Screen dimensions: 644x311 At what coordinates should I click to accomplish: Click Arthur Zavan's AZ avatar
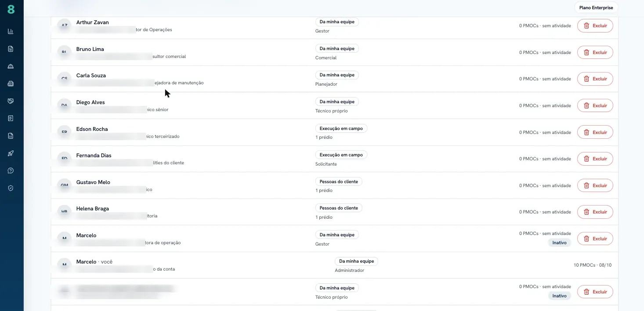pyautogui.click(x=64, y=25)
